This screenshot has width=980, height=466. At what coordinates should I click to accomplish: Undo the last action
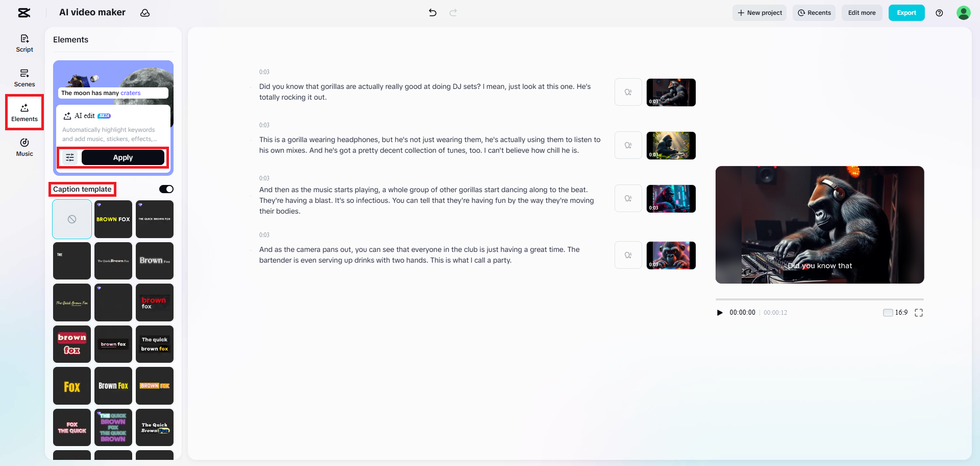coord(432,13)
